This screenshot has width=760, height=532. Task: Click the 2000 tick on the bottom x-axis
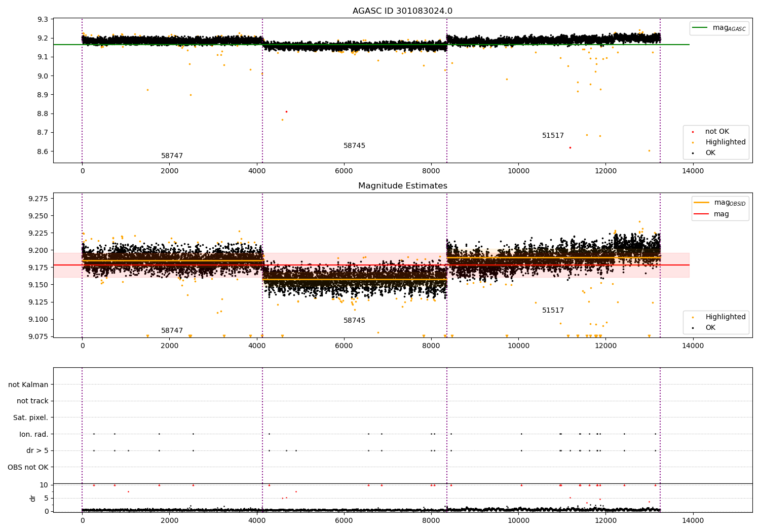coord(170,521)
